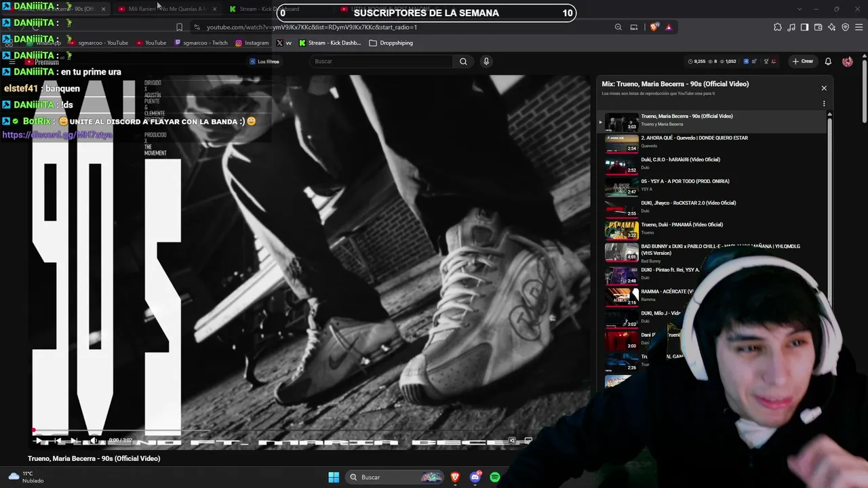
Task: Open the Stream - Kick Dashboard bookmark
Action: tap(330, 43)
